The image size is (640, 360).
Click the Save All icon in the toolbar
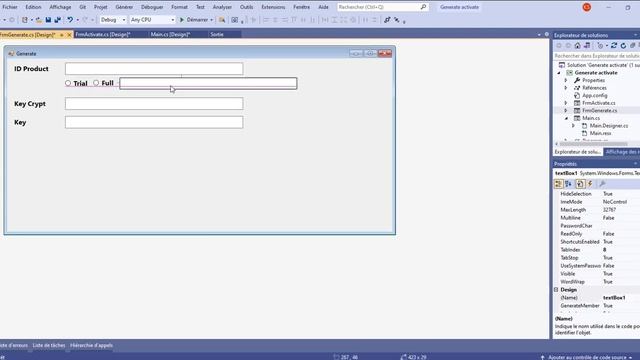[58, 20]
